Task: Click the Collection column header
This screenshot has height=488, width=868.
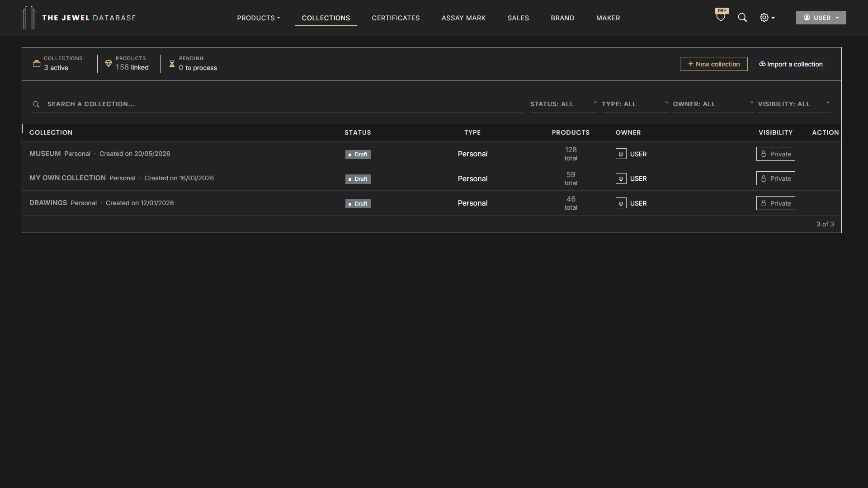Action: (x=51, y=132)
